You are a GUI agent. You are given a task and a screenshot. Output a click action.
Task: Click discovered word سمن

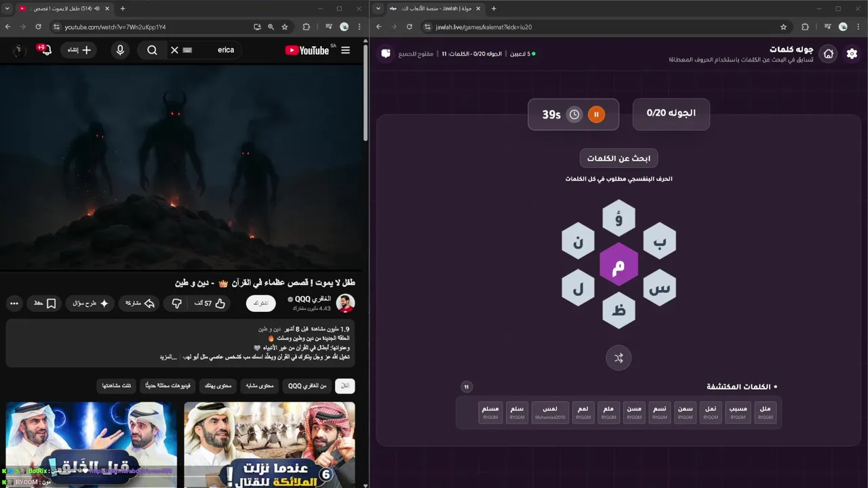tap(686, 413)
